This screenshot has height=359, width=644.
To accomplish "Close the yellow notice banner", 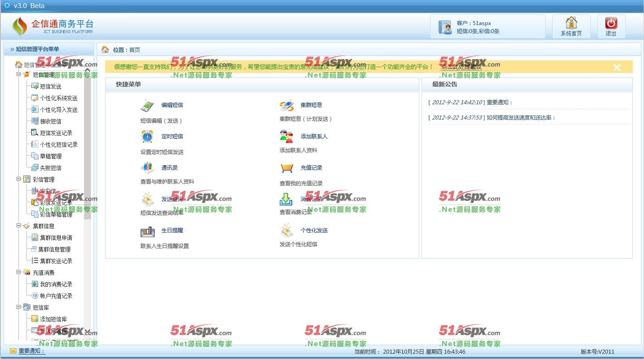I will pyautogui.click(x=617, y=67).
